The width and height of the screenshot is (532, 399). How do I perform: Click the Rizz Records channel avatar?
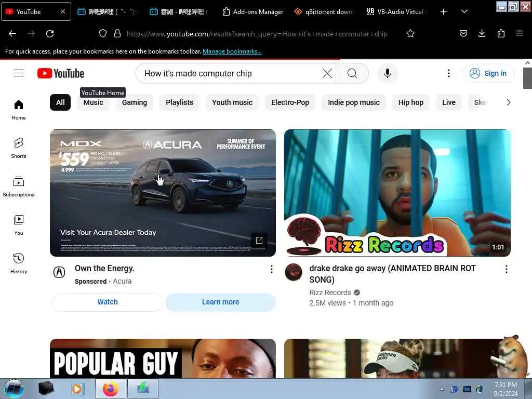click(294, 272)
